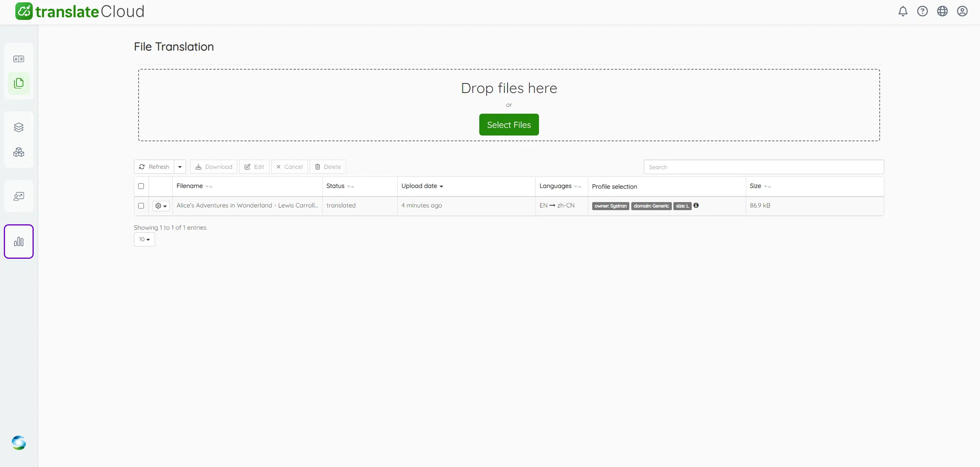980x467 pixels.
Task: Open the notifications bell
Action: [903, 11]
